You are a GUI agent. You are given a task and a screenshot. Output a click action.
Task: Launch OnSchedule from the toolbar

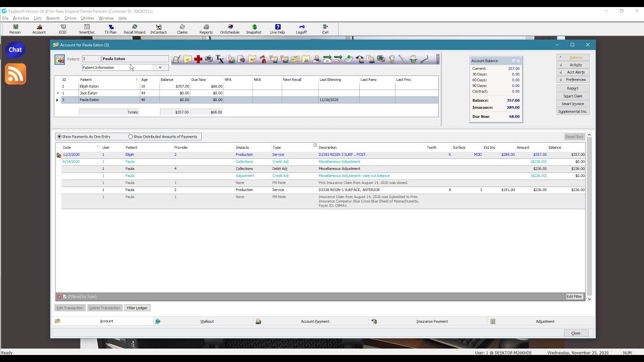coord(230,29)
